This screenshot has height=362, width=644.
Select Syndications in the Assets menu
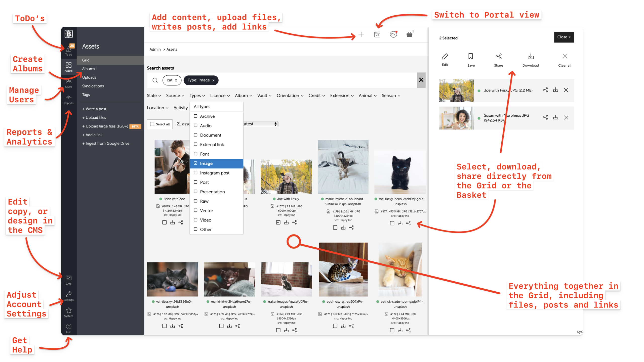point(93,86)
